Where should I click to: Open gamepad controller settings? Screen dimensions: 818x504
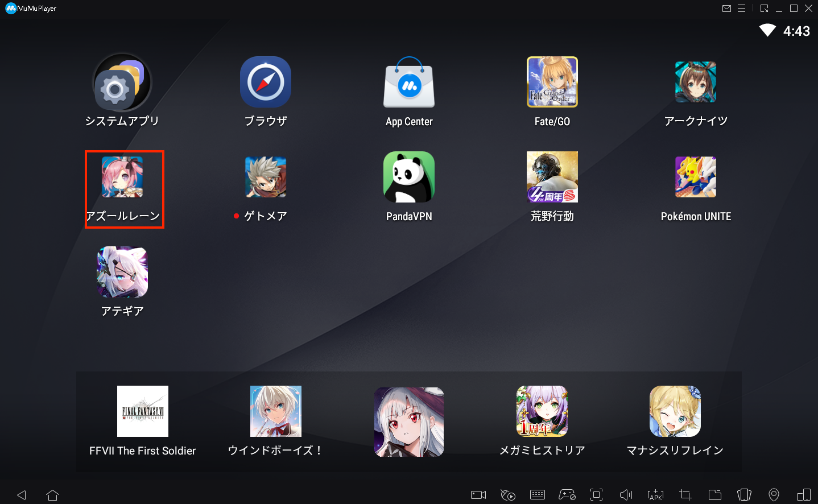567,495
